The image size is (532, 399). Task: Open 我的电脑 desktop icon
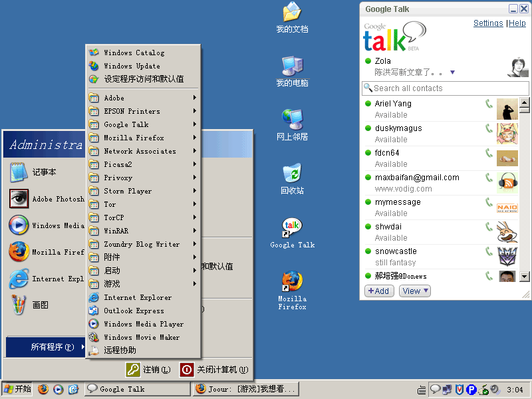pos(292,72)
